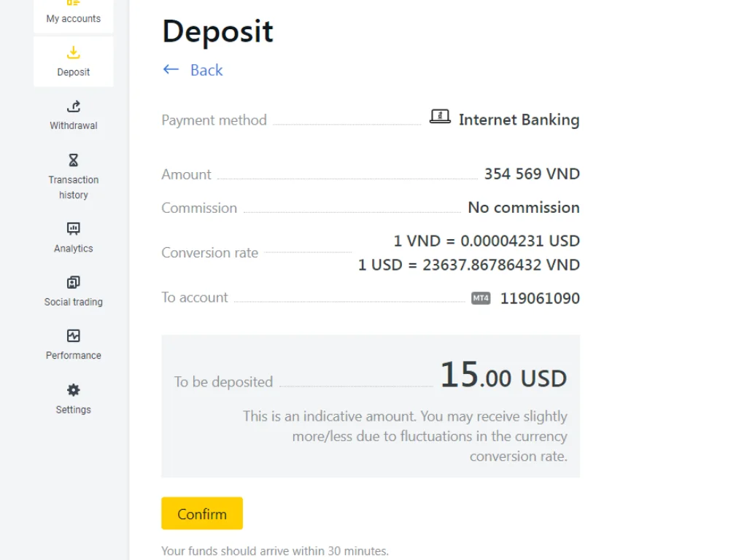Select the Social trading icon
Viewport: 747px width, 560px height.
[x=73, y=282]
